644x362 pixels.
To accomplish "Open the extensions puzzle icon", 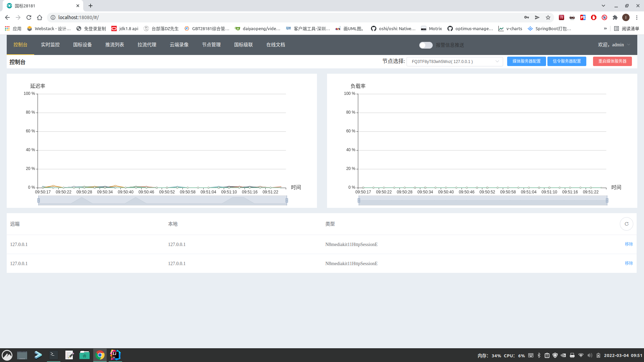I will pyautogui.click(x=615, y=17).
